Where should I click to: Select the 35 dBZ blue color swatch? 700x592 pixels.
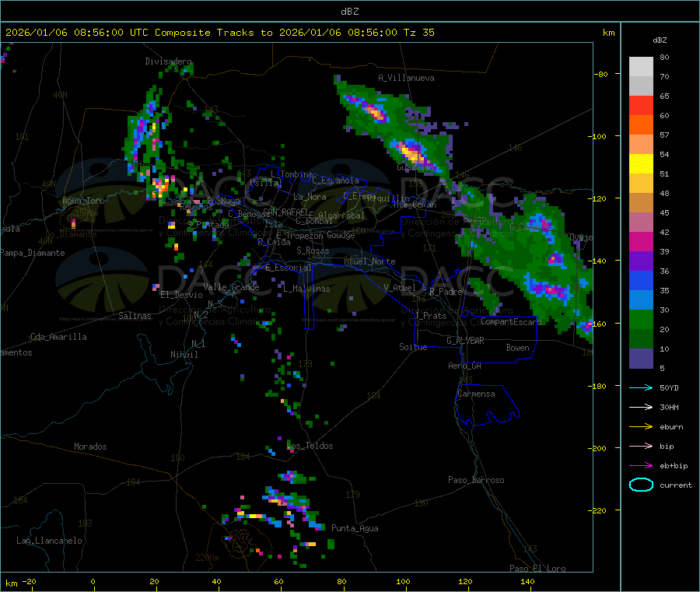(641, 280)
